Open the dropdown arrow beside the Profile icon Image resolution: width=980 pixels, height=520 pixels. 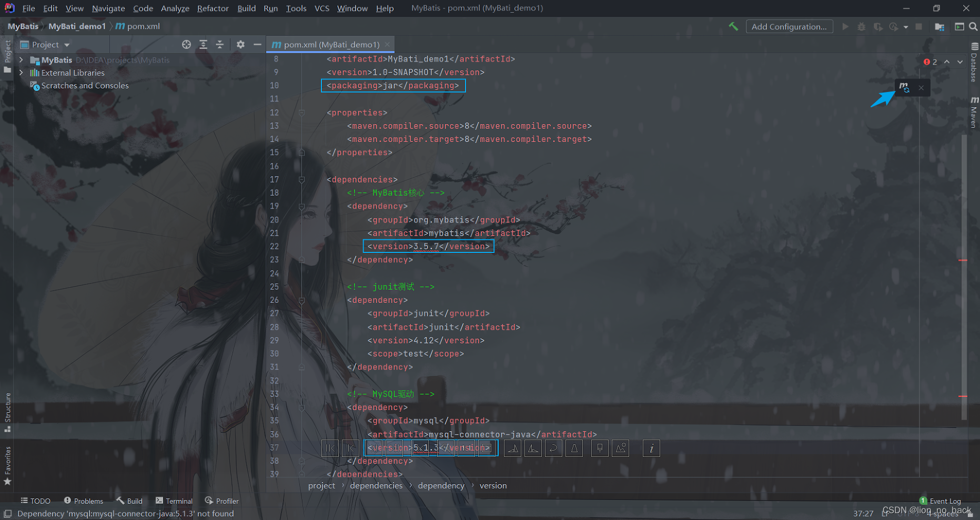pos(906,27)
